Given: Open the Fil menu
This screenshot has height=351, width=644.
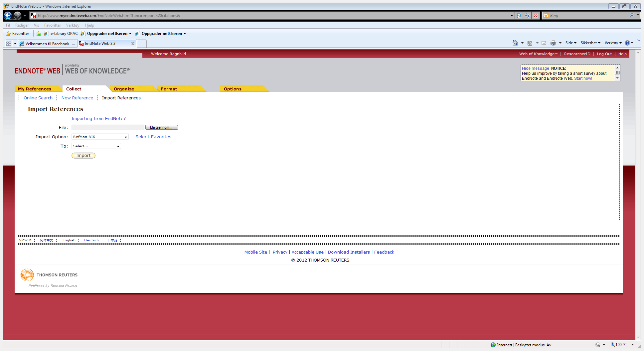Looking at the screenshot, I should [8, 25].
